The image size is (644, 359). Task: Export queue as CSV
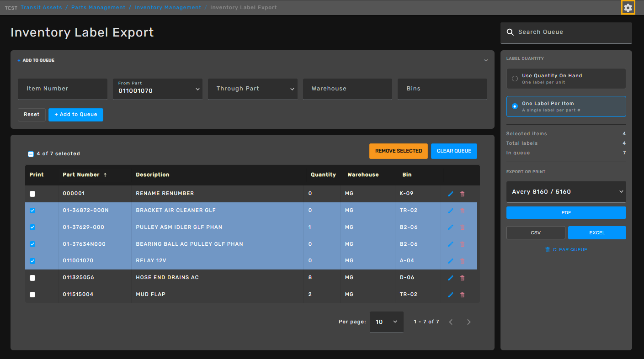pos(536,233)
